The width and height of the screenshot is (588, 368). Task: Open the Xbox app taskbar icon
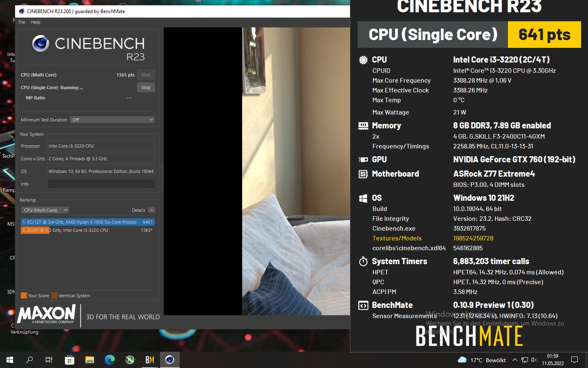point(130,360)
